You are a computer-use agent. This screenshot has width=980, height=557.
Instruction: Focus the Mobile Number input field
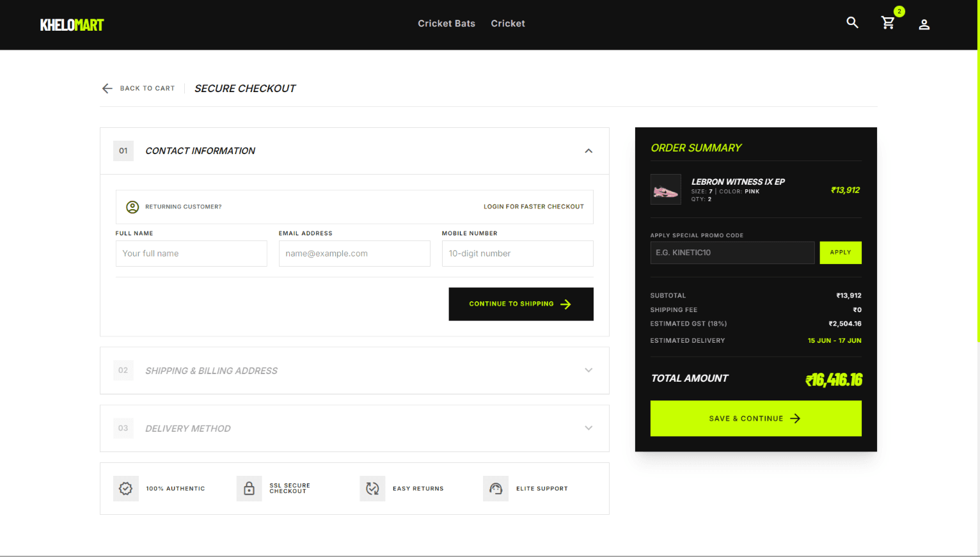pos(518,253)
